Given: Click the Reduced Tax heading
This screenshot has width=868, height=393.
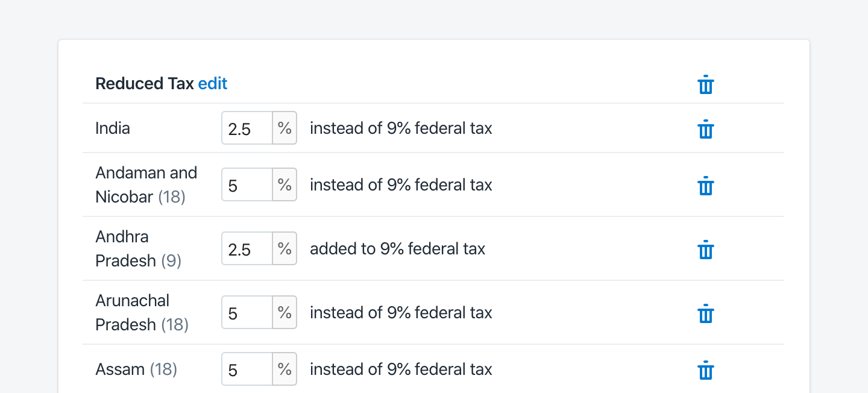Looking at the screenshot, I should coord(145,83).
